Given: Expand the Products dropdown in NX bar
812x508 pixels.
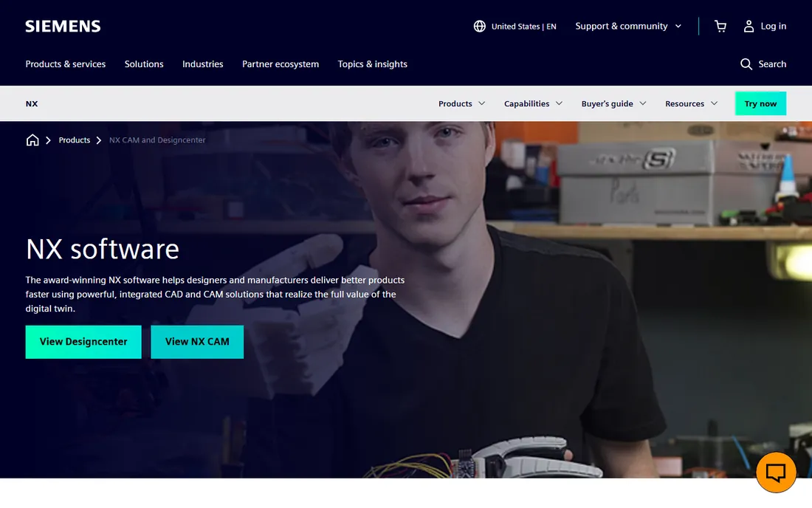Looking at the screenshot, I should click(x=461, y=103).
